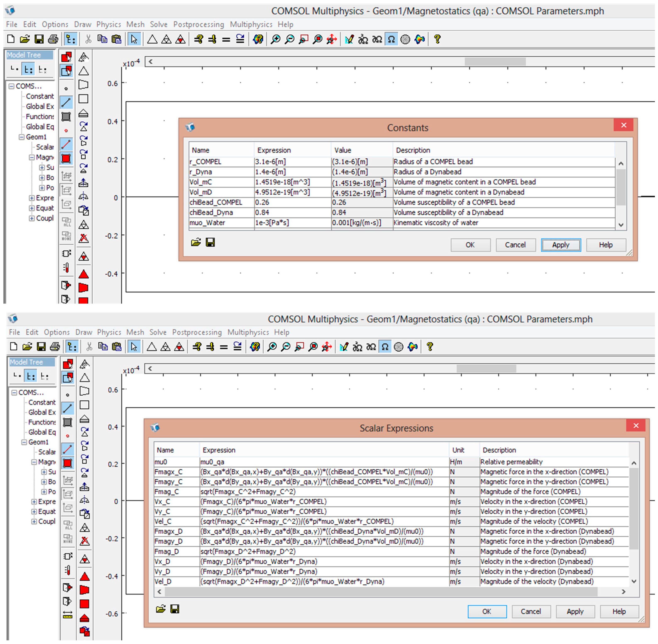Expand the Expre node in the upper Model Tree
Image resolution: width=658 pixels, height=644 pixels.
point(32,198)
